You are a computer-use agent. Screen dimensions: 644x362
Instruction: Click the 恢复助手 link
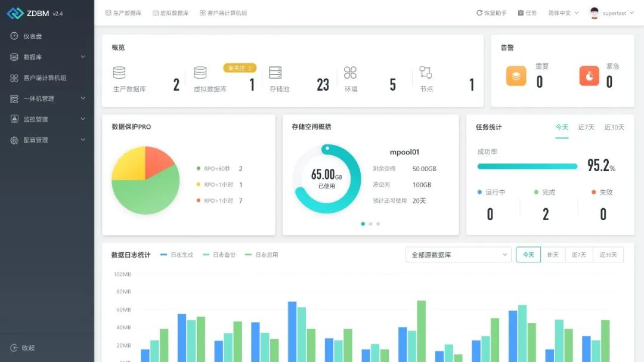[x=491, y=13]
